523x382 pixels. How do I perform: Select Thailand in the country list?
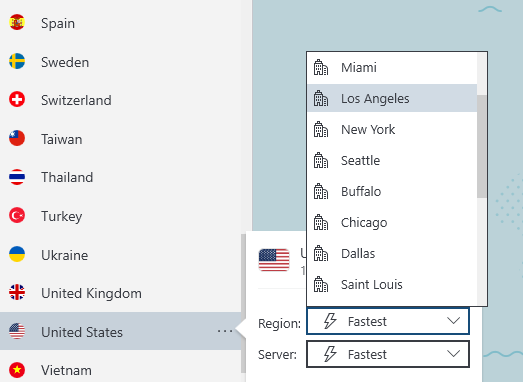(x=120, y=177)
